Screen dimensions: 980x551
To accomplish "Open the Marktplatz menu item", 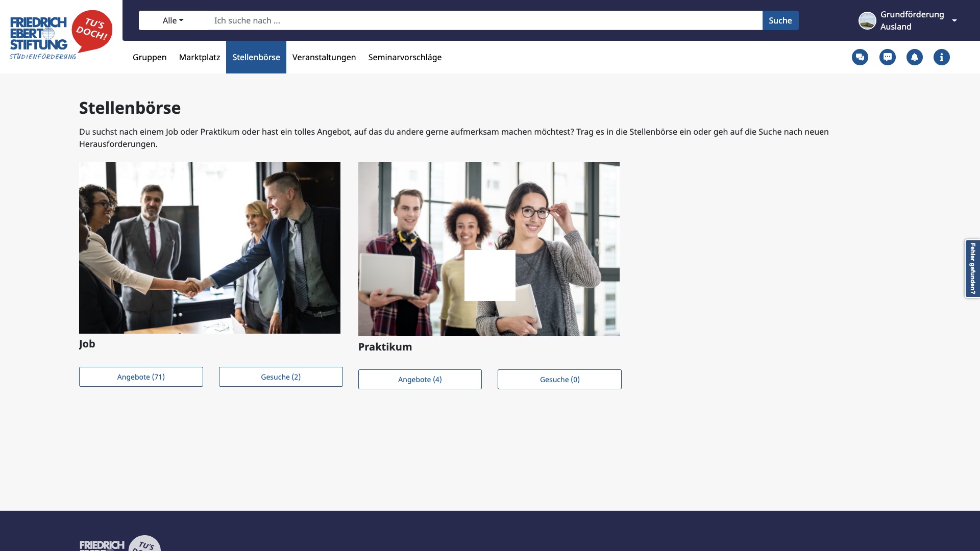I will click(x=200, y=57).
